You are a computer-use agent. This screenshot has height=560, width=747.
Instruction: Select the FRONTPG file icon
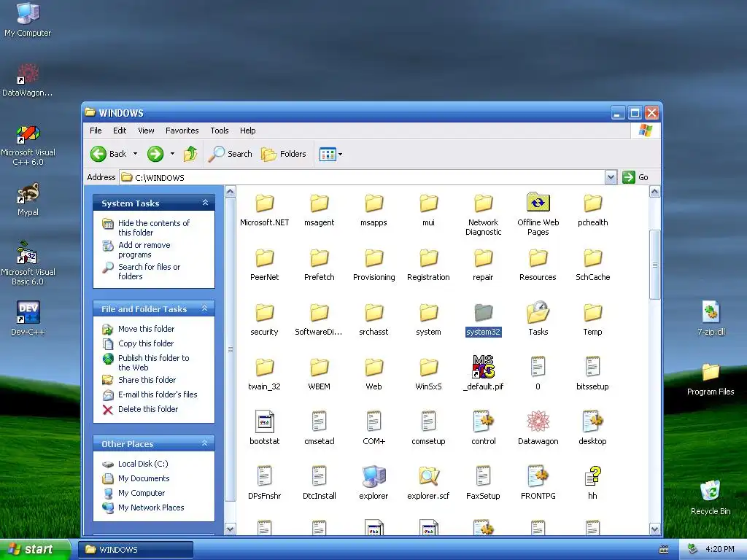[538, 476]
